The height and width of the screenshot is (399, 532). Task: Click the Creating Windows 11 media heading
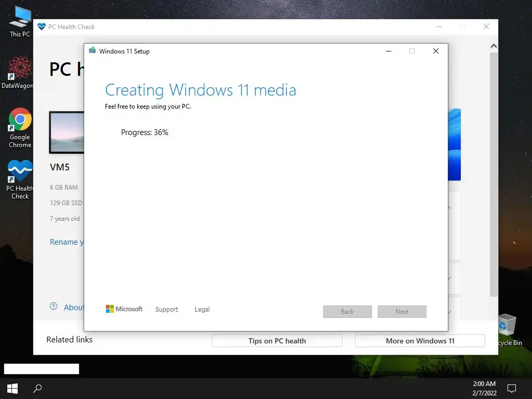pos(201,90)
